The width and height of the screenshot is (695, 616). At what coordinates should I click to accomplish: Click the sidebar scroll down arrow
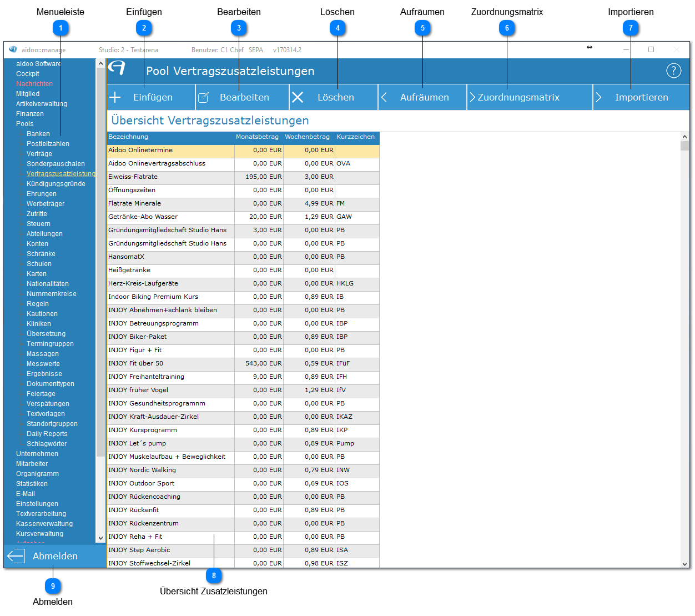100,538
